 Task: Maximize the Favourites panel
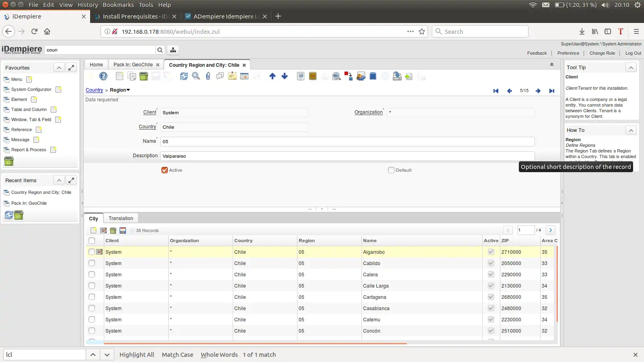point(71,68)
